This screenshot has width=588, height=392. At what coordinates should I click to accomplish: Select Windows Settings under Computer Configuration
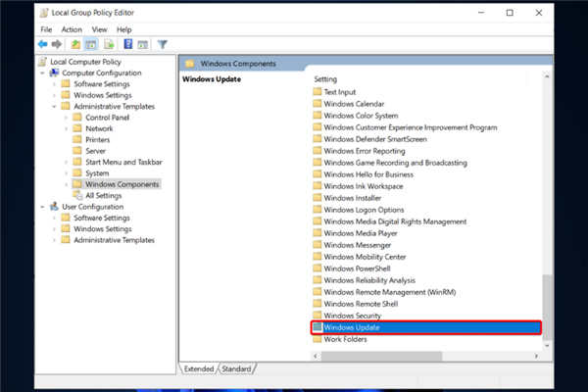point(103,95)
